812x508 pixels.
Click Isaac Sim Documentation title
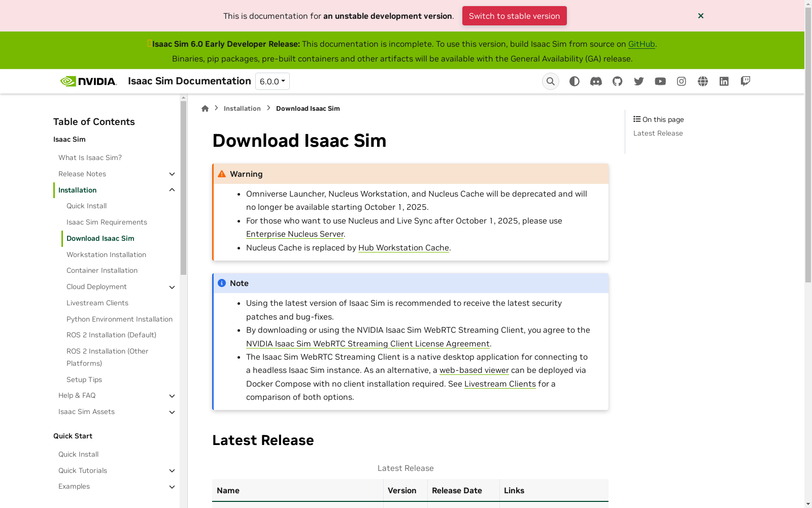click(x=189, y=81)
